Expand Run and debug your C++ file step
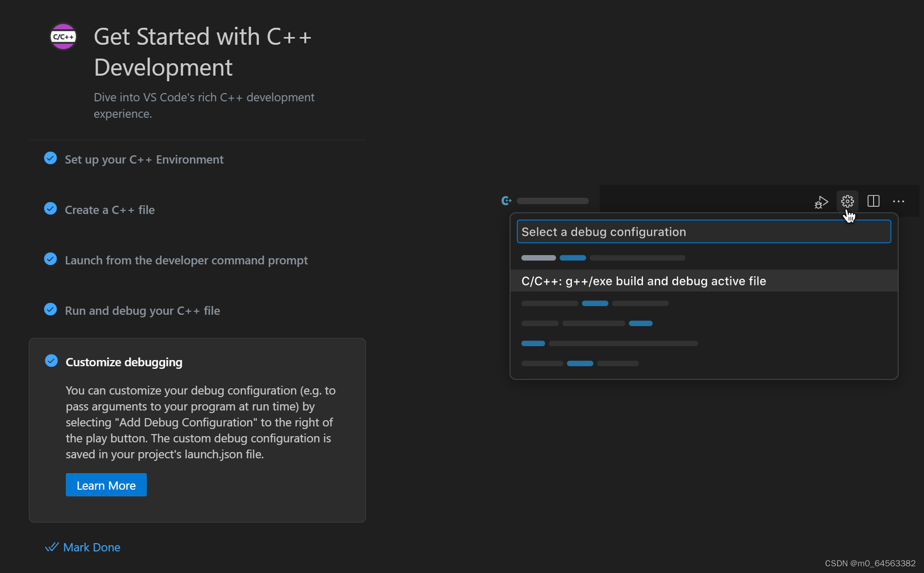The width and height of the screenshot is (924, 573). point(143,311)
